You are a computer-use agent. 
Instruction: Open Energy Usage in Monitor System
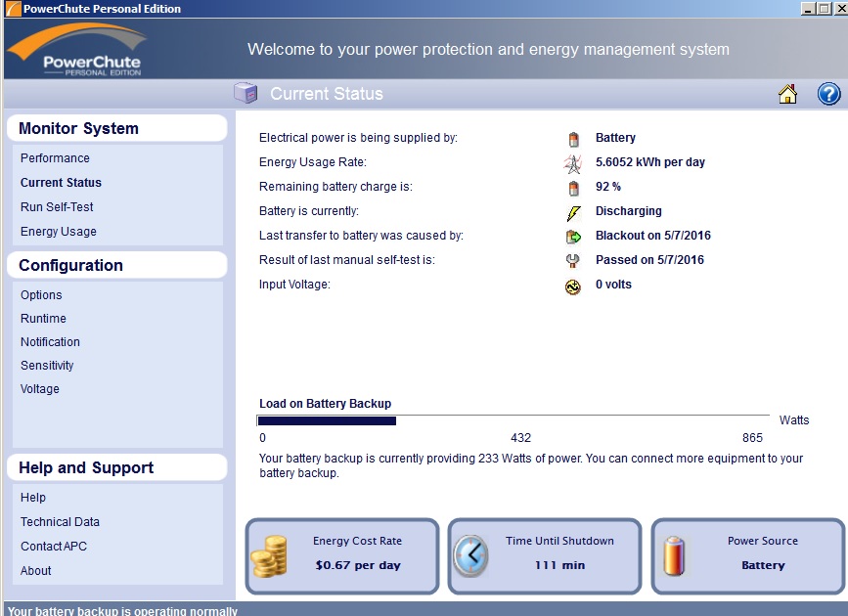(59, 232)
